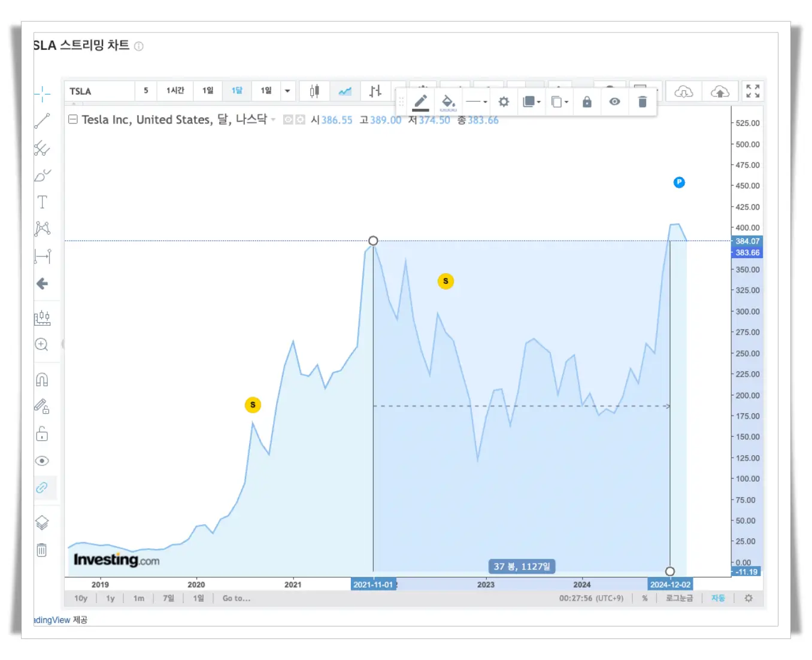Switch to candlestick chart style
812x660 pixels.
(x=314, y=91)
